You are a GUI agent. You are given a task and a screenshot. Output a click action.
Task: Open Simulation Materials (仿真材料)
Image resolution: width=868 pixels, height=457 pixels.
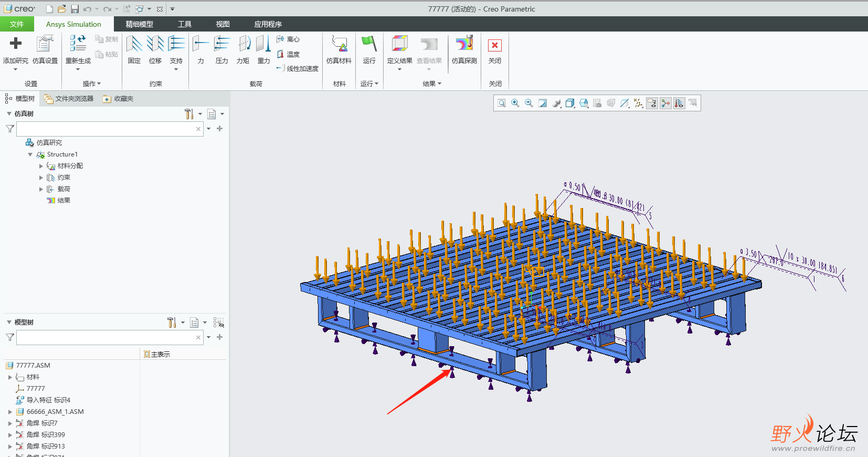(339, 49)
